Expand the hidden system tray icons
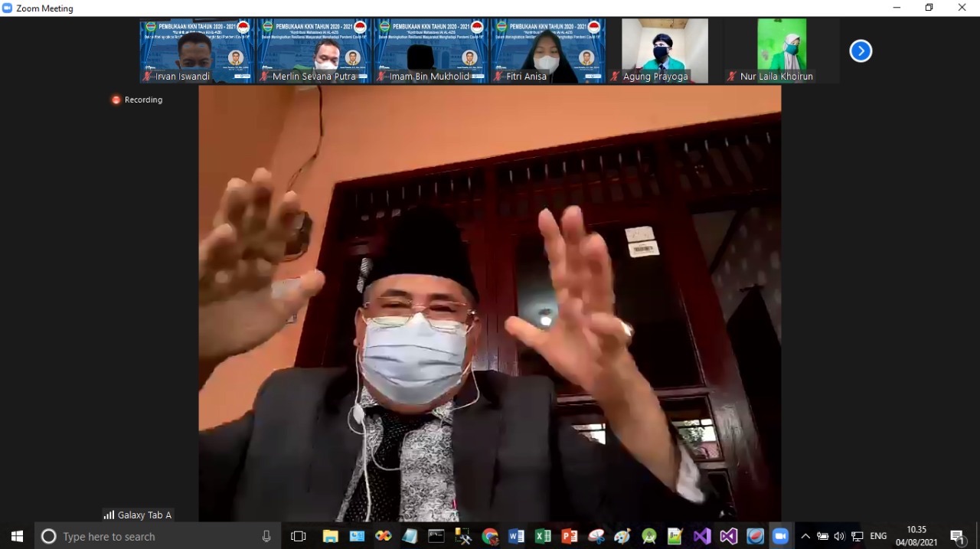980x549 pixels. pyautogui.click(x=805, y=536)
